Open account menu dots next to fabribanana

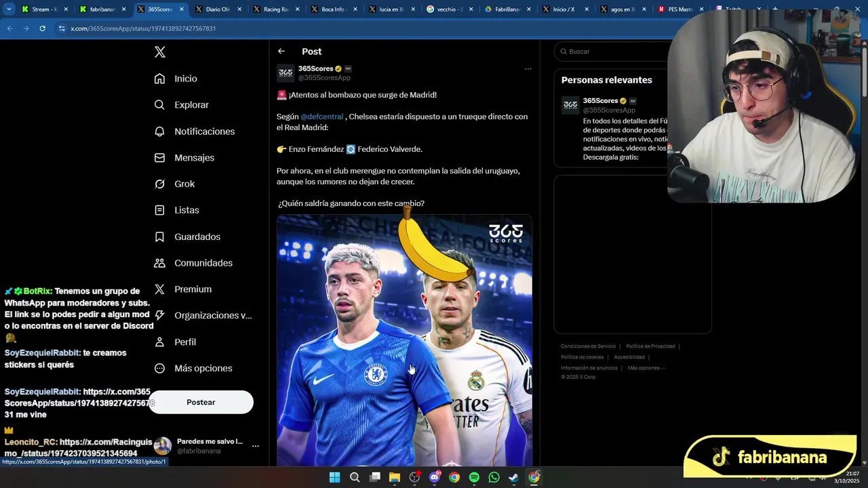coord(256,446)
